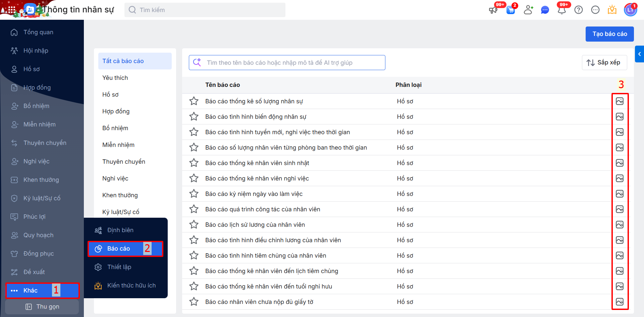The height and width of the screenshot is (317, 644).
Task: Select Báo cáo in the Khác submenu
Action: (x=119, y=249)
